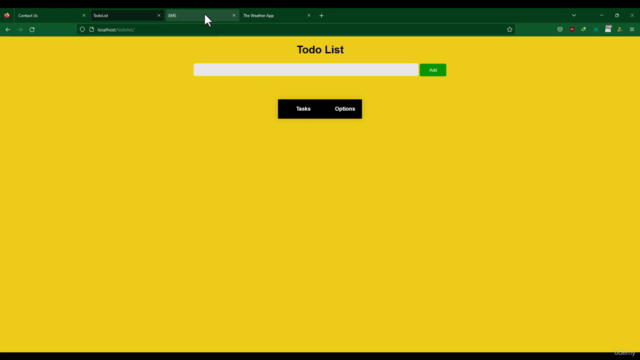The width and height of the screenshot is (640, 360).
Task: Click the red extension icon
Action: [x=572, y=29]
